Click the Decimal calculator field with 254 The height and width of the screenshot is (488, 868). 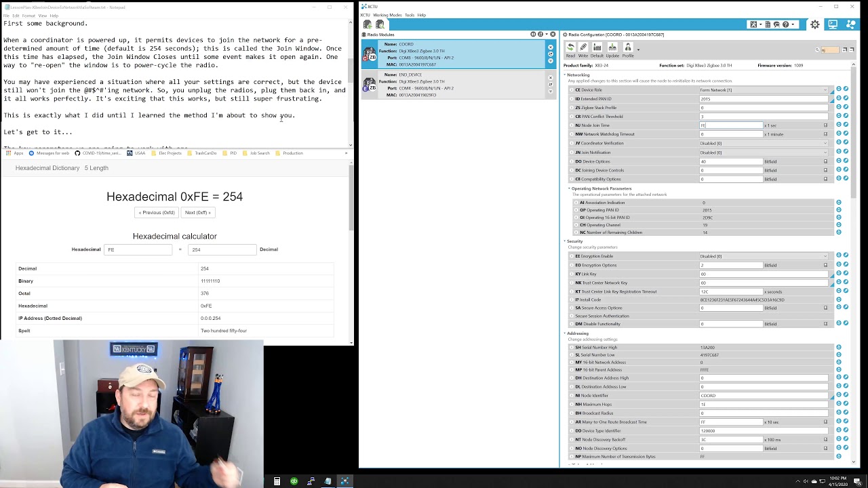click(222, 249)
